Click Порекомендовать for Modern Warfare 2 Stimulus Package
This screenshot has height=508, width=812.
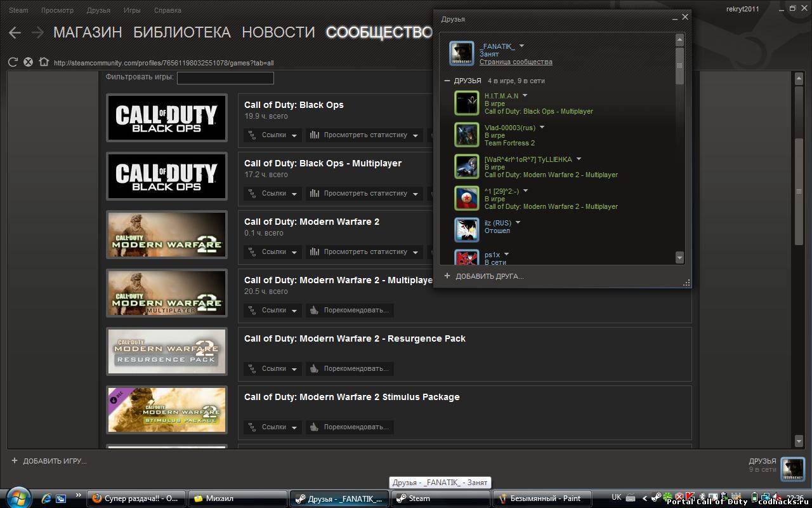pos(350,427)
